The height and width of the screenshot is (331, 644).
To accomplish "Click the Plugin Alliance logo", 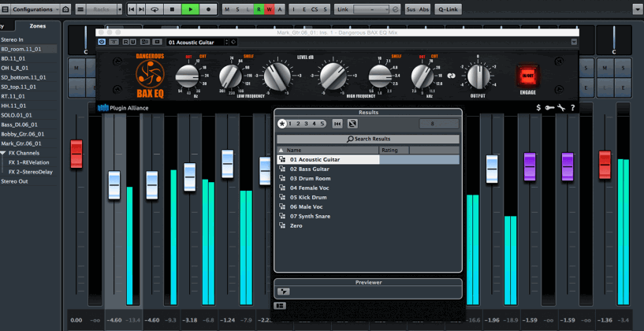I will coord(123,108).
